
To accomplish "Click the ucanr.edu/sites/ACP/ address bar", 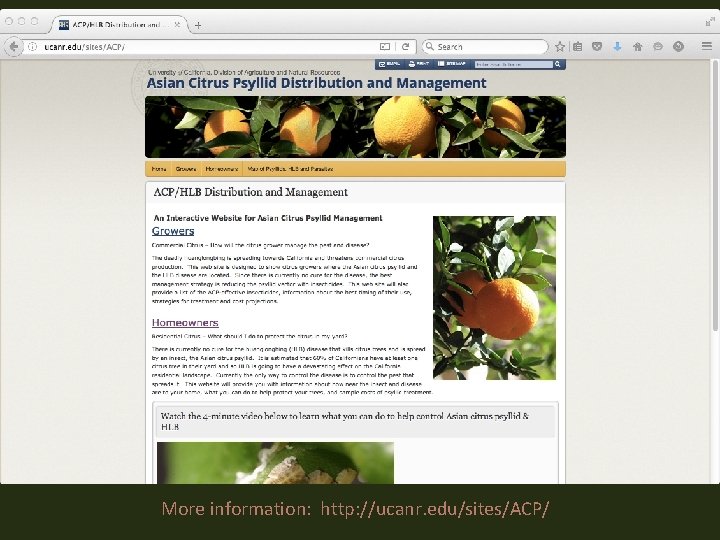I will [202, 46].
